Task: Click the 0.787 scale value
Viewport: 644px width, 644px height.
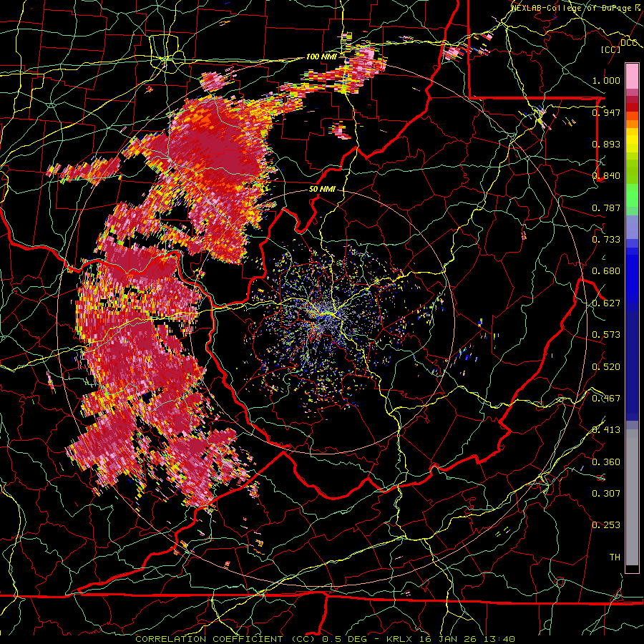Action: point(606,208)
